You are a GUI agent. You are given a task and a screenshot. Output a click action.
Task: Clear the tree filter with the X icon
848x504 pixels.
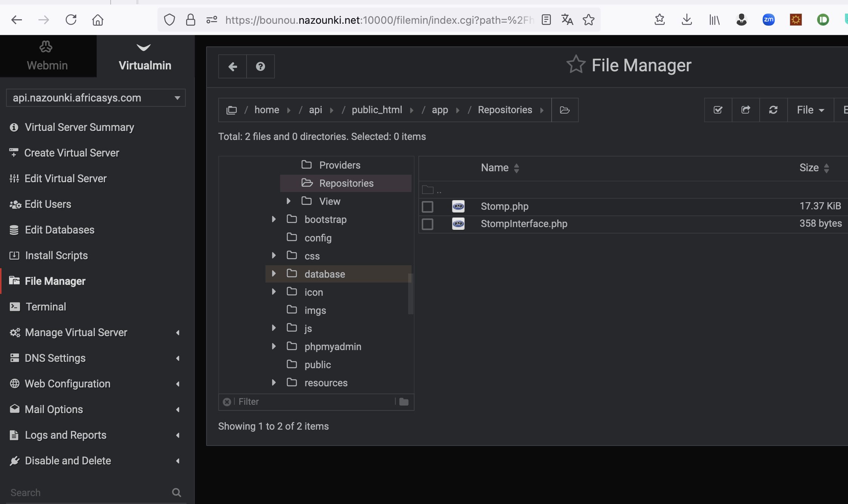pos(227,402)
